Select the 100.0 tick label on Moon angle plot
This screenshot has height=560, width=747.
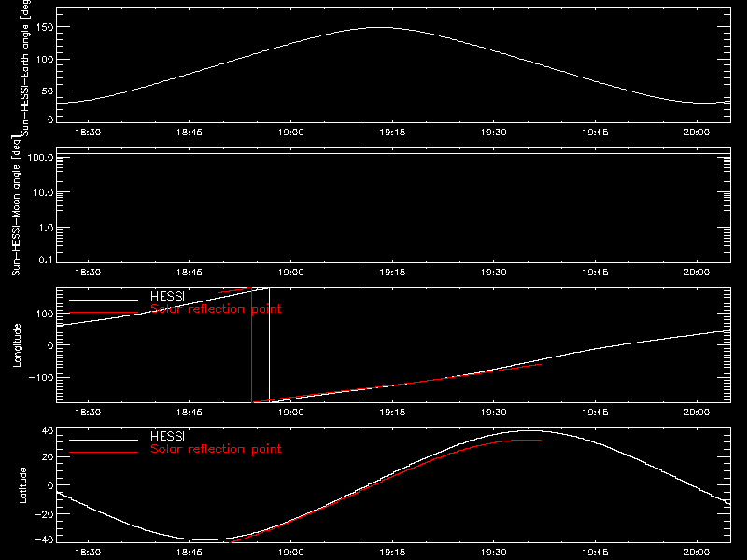coord(40,157)
